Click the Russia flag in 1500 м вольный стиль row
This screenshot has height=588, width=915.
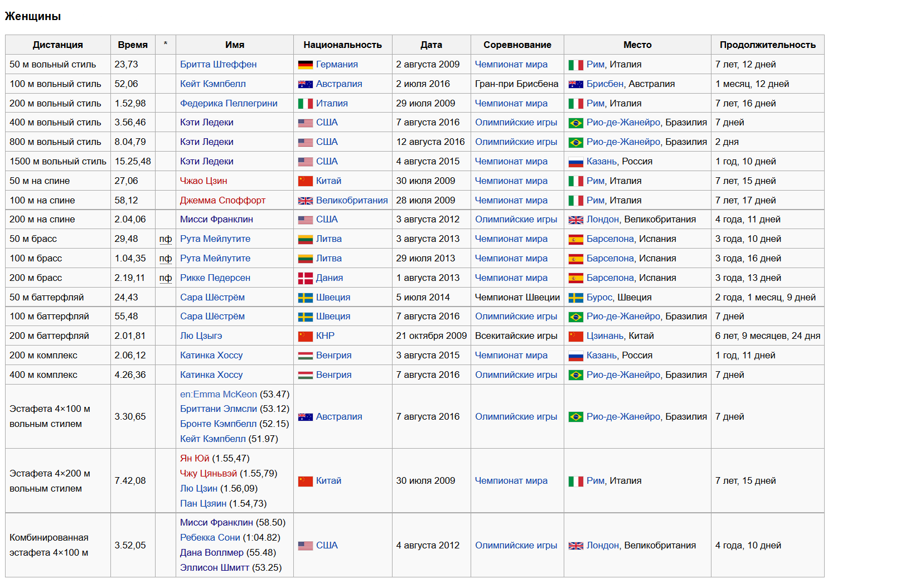click(575, 162)
